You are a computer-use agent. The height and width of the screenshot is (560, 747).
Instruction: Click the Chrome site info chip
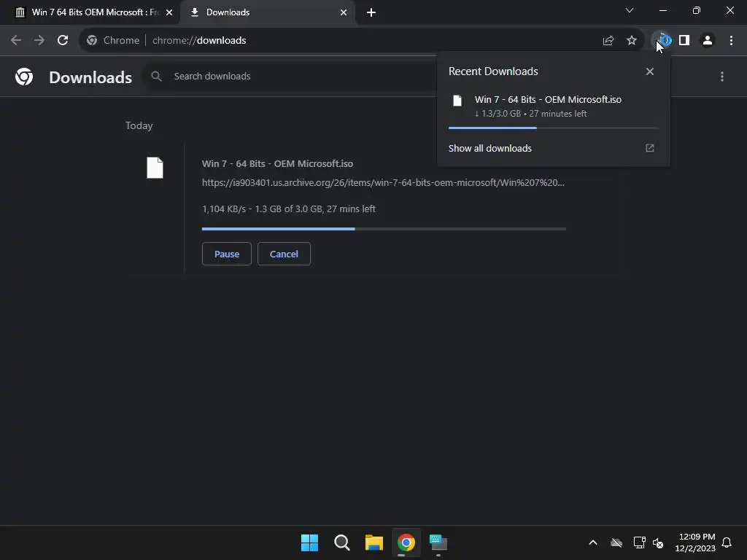(x=113, y=41)
